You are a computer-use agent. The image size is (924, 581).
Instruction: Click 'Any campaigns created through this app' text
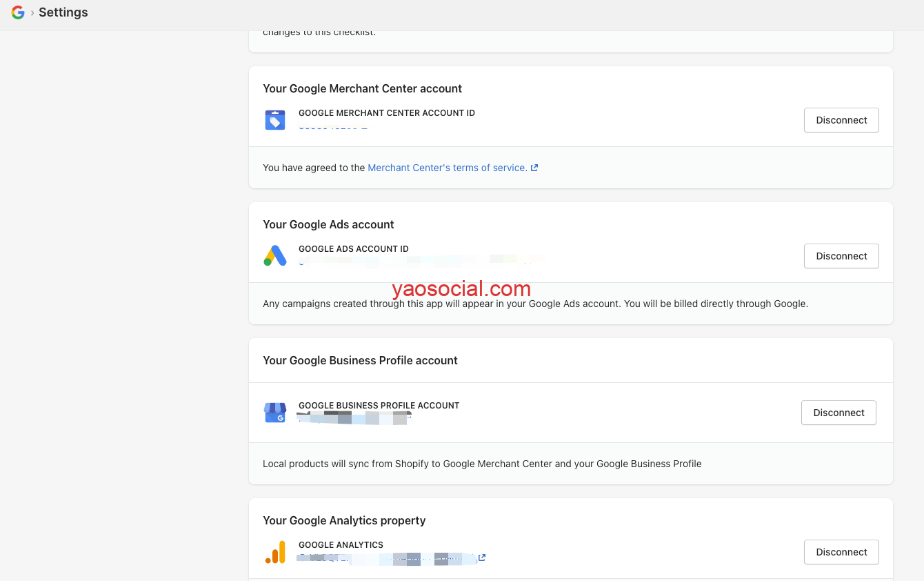[535, 304]
